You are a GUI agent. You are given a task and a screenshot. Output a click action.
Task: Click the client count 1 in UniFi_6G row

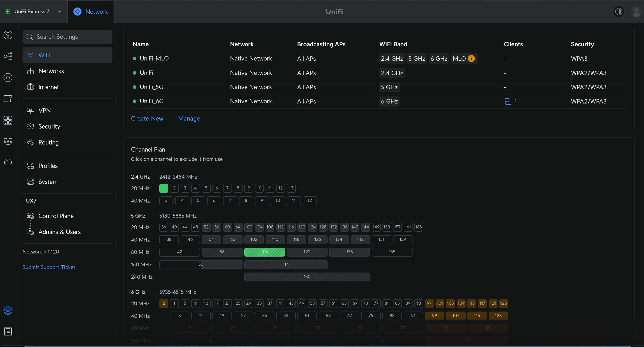[x=515, y=101]
